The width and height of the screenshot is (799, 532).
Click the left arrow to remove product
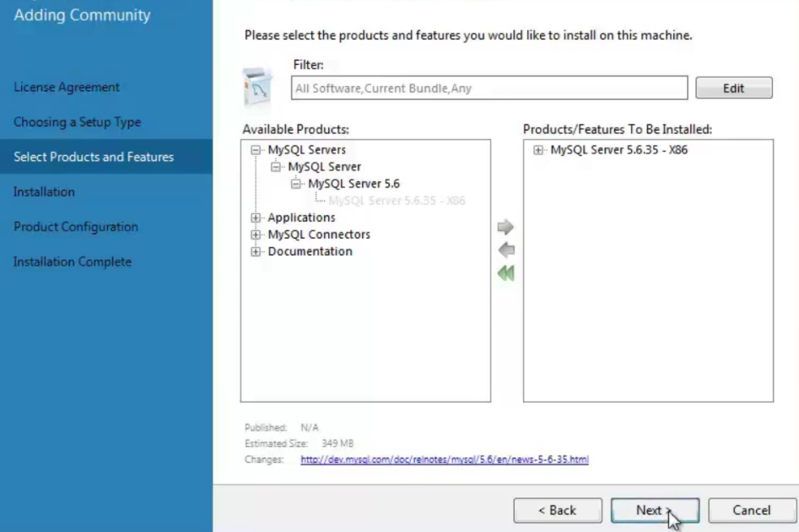(x=506, y=250)
